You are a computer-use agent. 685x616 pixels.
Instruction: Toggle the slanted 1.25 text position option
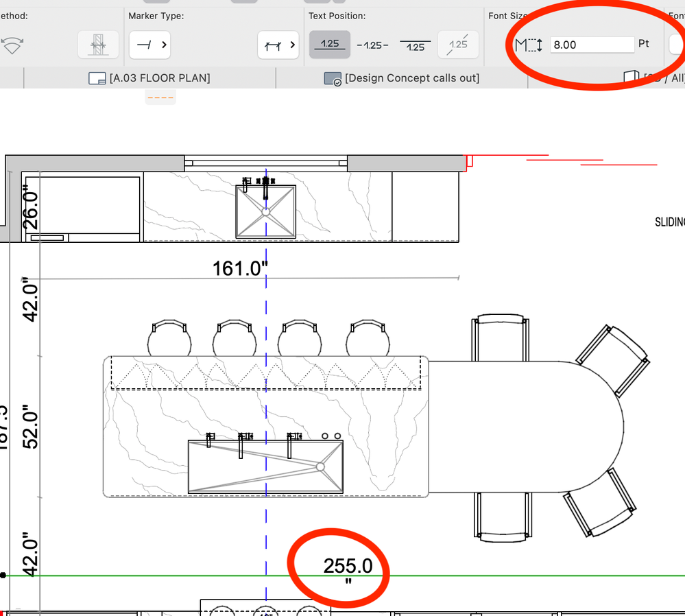(458, 45)
